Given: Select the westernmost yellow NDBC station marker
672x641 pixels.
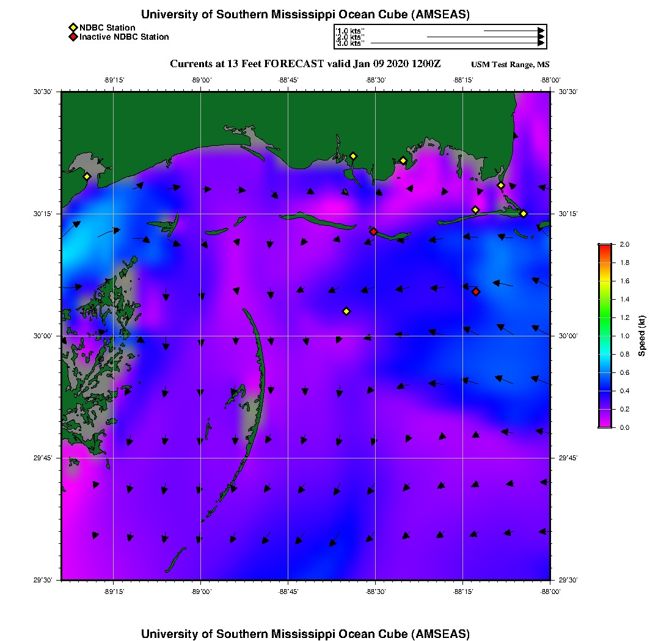Looking at the screenshot, I should coord(87,176).
